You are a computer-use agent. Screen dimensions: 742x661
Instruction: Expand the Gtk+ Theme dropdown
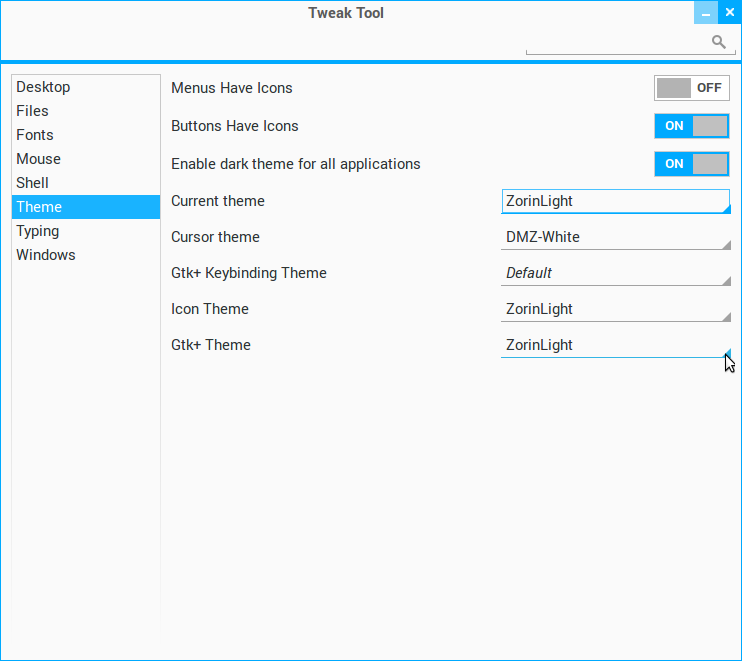click(615, 345)
